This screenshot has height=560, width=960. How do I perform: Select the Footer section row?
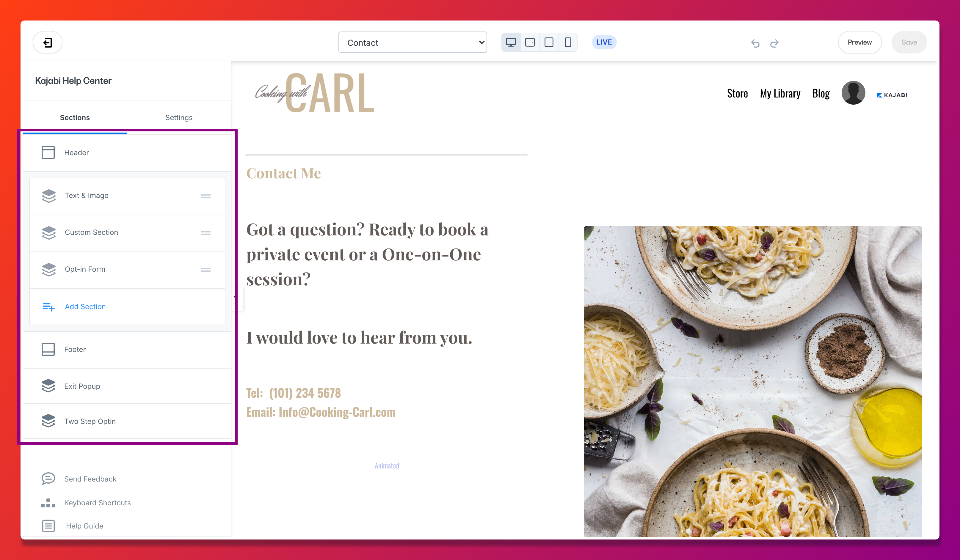coord(127,350)
